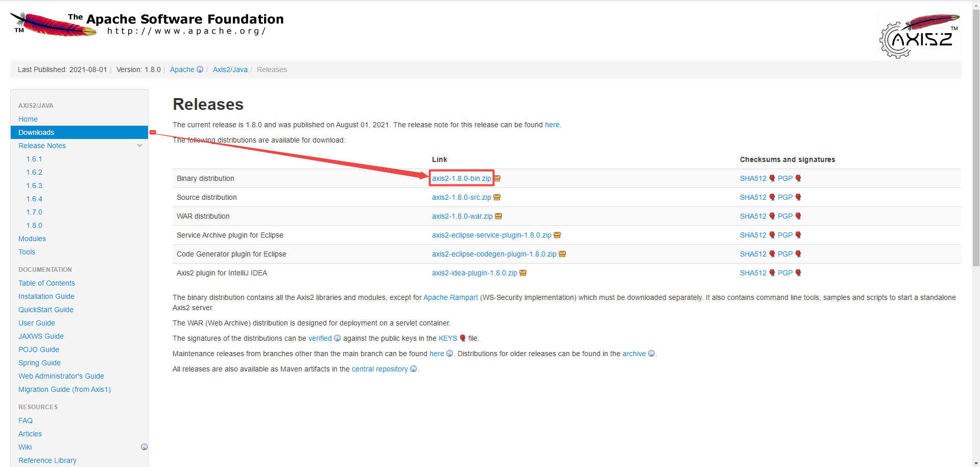Click the seal icon after PGP in WAR distribution row
Viewport: 980px width, 467px height.
point(798,216)
